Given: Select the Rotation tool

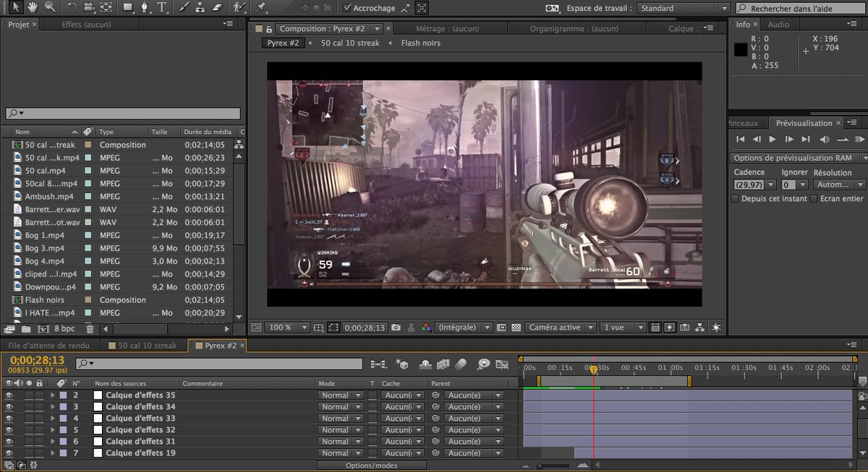Looking at the screenshot, I should [72, 7].
